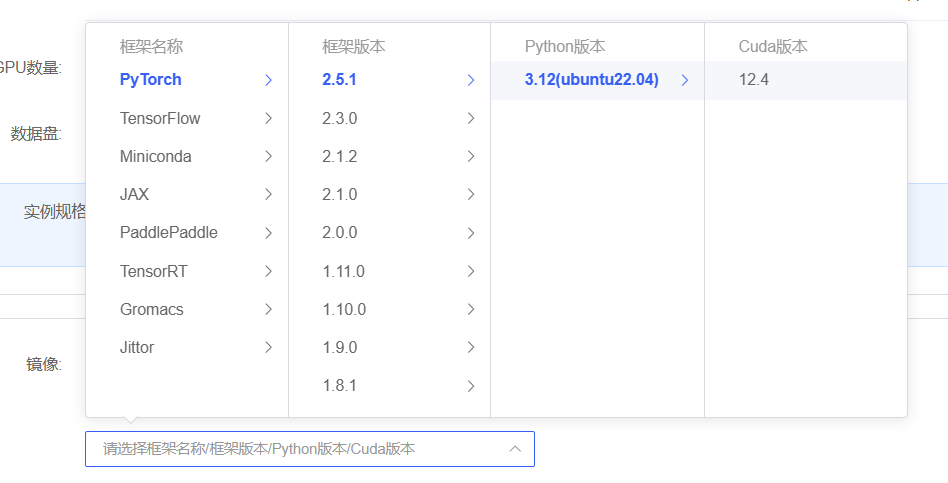This screenshot has height=483, width=948.
Task: Expand Gromacs row chevron arrow
Action: click(x=268, y=310)
